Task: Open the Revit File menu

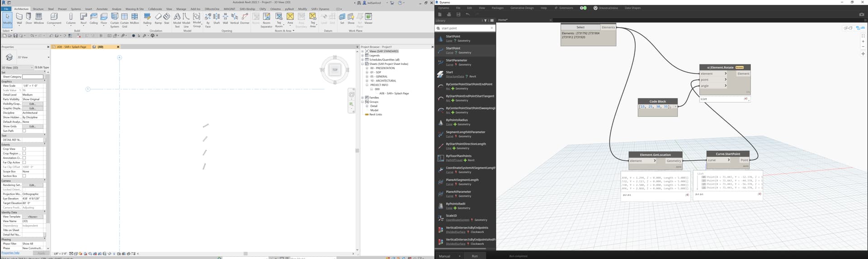Action: coord(6,9)
